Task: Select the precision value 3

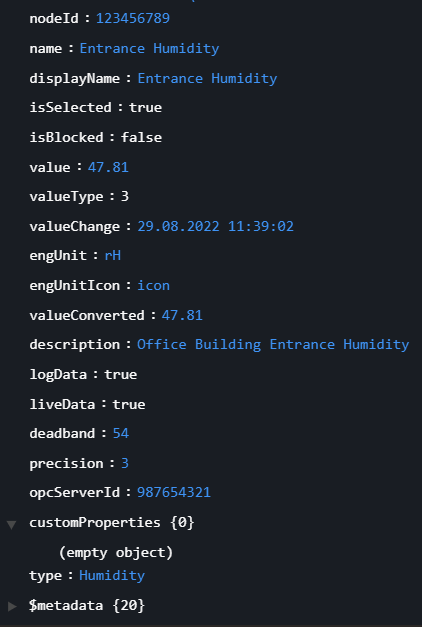Action: [125, 463]
